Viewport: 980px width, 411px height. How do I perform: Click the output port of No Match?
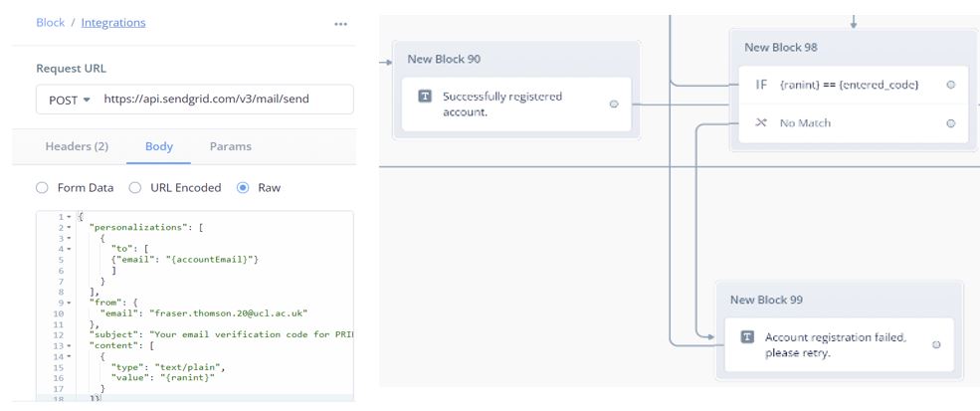coord(951,123)
